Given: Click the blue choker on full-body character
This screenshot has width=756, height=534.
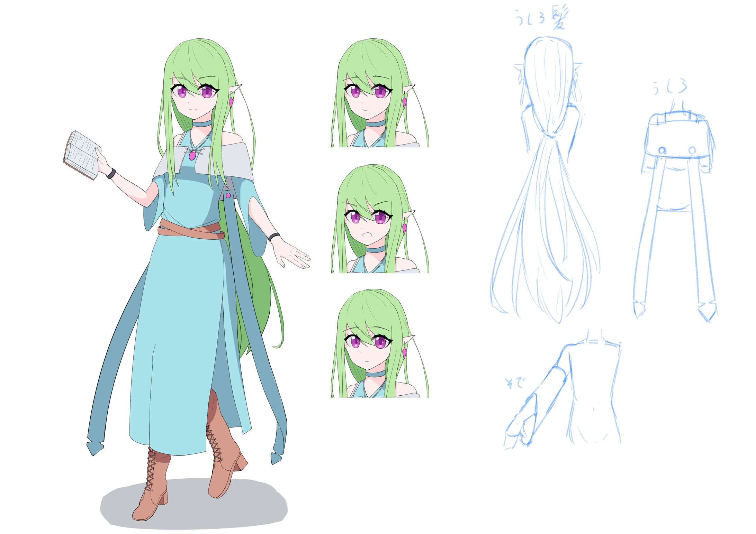Looking at the screenshot, I should click(202, 123).
